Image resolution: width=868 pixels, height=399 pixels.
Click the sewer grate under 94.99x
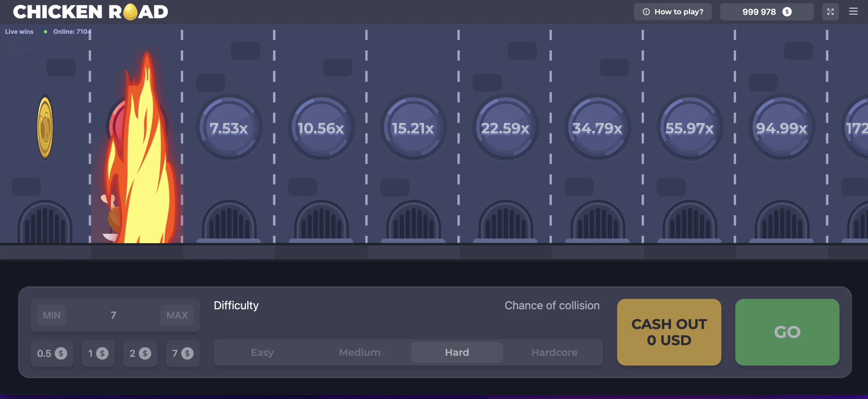(782, 222)
